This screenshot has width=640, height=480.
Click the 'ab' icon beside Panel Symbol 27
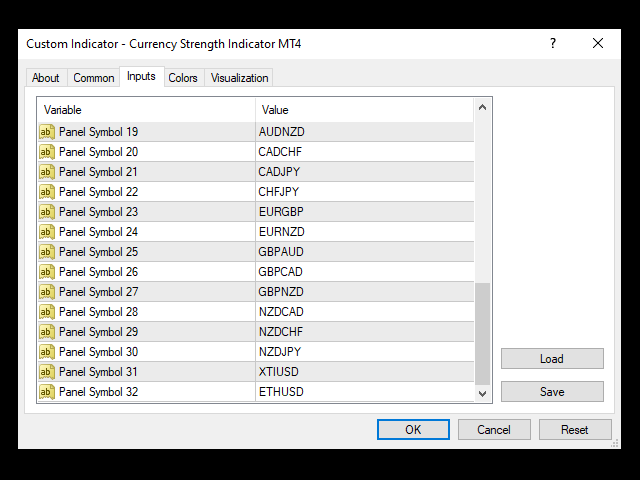pos(47,292)
